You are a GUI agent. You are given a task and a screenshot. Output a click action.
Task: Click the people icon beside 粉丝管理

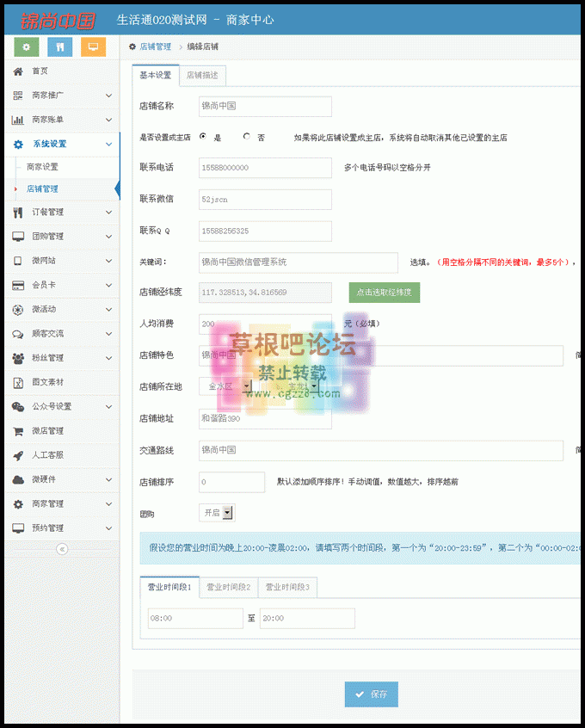tap(18, 358)
